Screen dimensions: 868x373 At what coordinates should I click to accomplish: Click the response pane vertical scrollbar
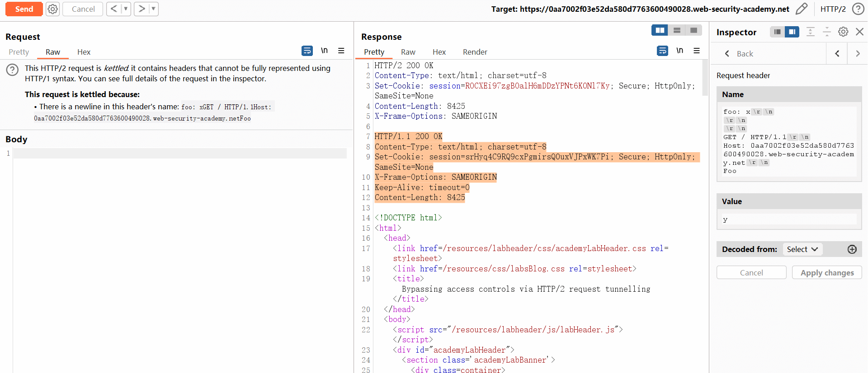point(705,78)
